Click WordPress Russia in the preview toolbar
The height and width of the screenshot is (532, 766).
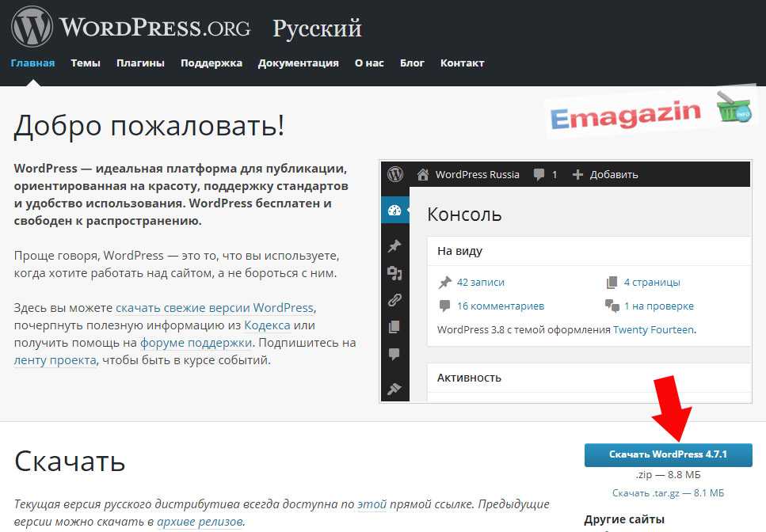478,174
